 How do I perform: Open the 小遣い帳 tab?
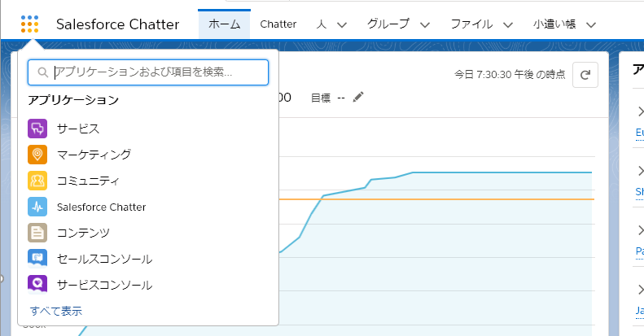coord(554,24)
